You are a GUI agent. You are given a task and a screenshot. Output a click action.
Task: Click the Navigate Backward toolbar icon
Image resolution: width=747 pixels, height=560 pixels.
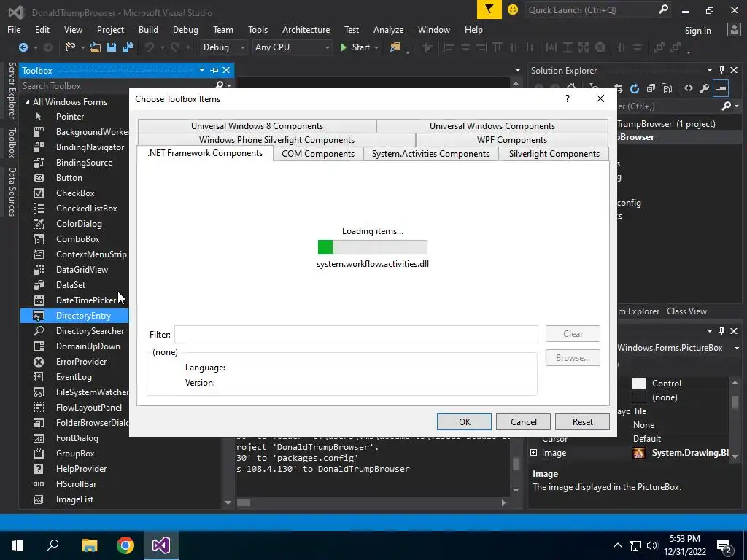click(x=23, y=47)
